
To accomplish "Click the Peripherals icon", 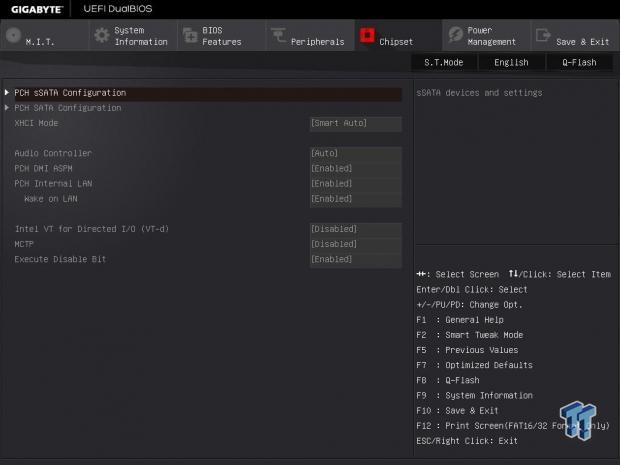I will point(279,36).
